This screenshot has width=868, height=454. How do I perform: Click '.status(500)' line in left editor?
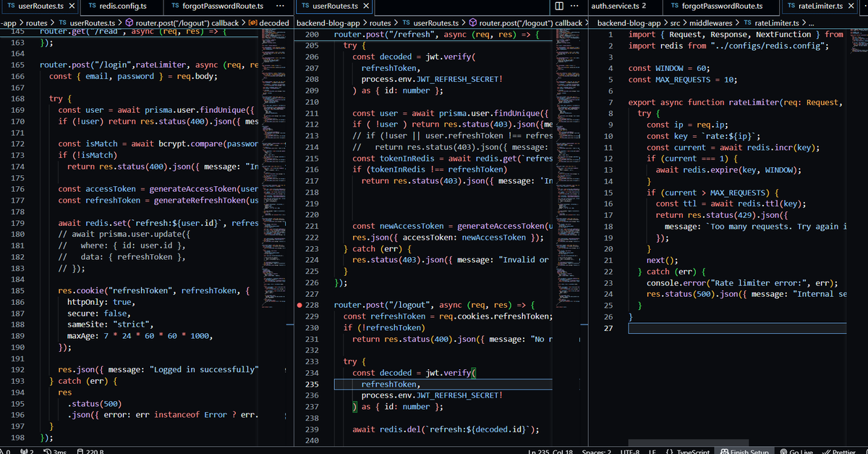coord(95,403)
